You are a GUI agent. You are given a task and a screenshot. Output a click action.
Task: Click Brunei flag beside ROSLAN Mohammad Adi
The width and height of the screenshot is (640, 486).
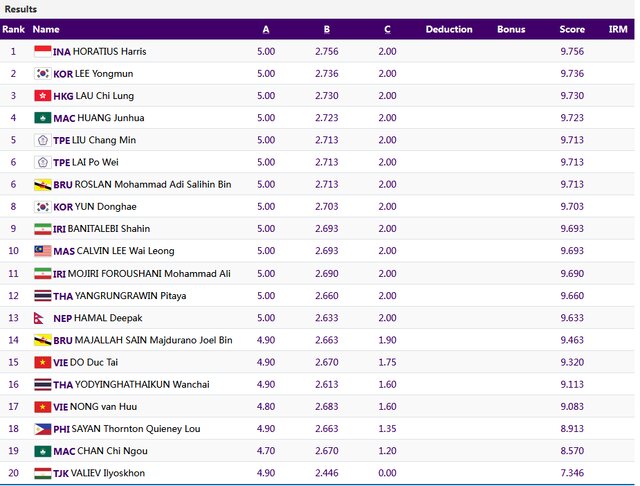click(42, 184)
